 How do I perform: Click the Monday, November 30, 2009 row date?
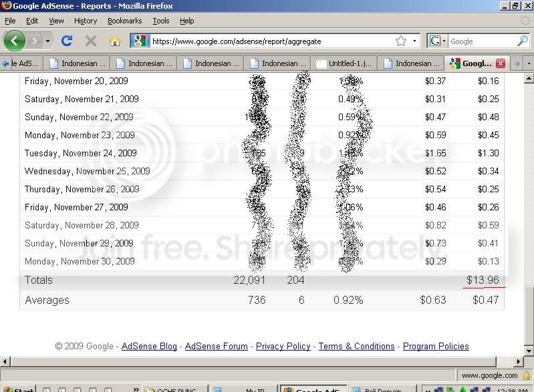click(80, 261)
